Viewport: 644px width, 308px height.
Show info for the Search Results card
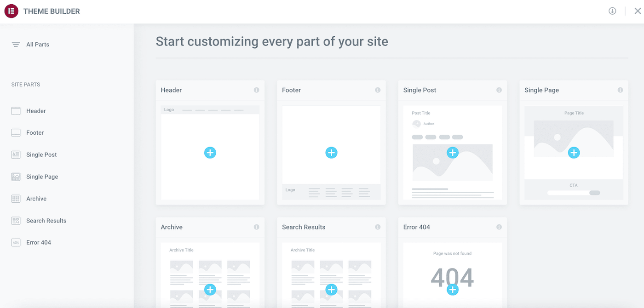tap(378, 227)
